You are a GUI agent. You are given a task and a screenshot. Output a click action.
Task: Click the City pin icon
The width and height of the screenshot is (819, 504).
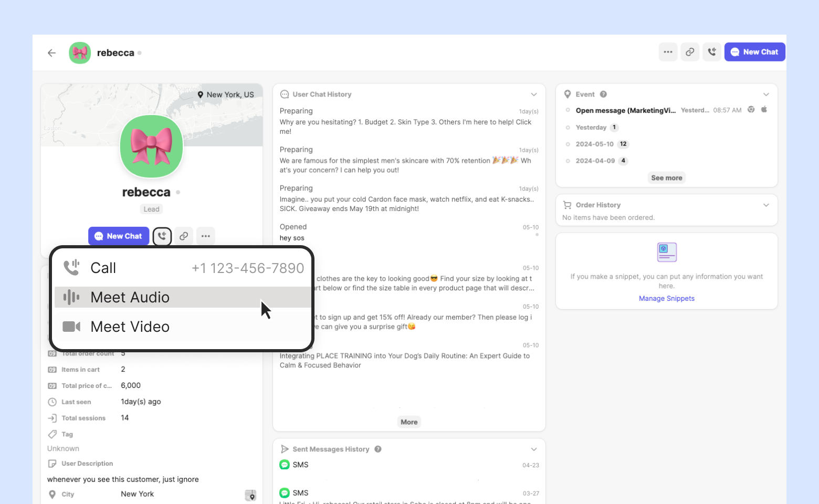(52, 494)
